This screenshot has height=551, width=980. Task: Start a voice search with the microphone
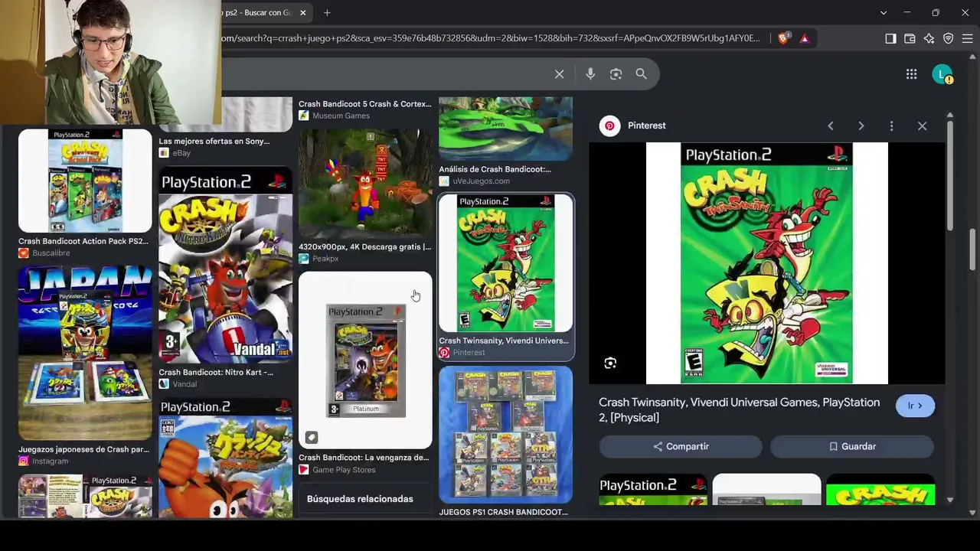click(590, 74)
